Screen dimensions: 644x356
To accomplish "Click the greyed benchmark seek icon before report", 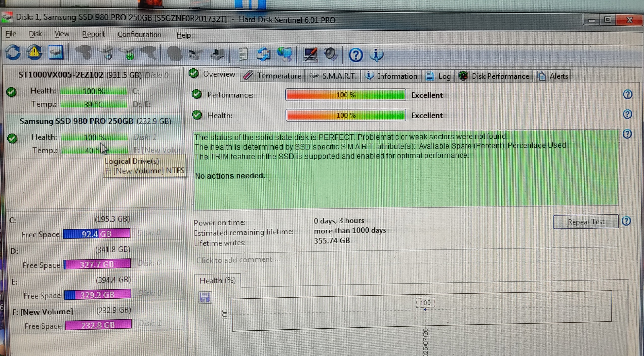I will pyautogui.click(x=217, y=54).
